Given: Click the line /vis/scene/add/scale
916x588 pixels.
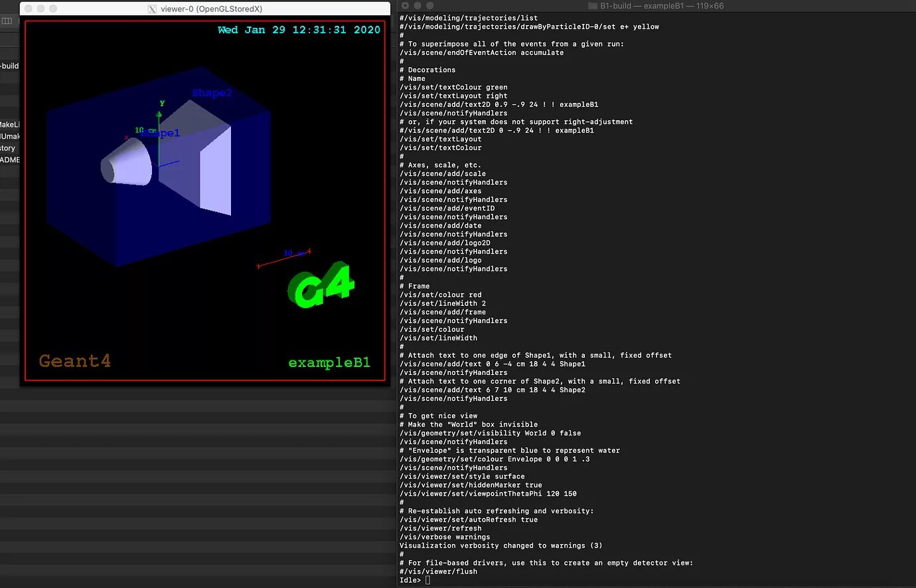Looking at the screenshot, I should [x=443, y=173].
